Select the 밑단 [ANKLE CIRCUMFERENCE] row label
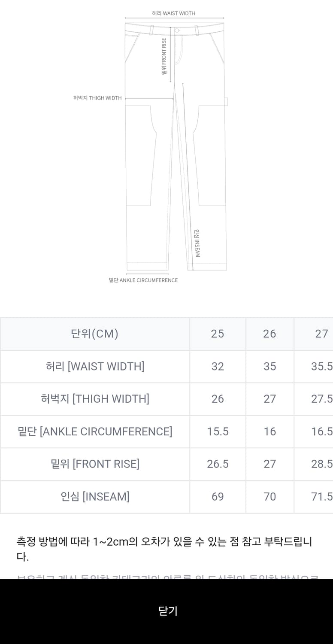The image size is (333, 644). tap(94, 431)
